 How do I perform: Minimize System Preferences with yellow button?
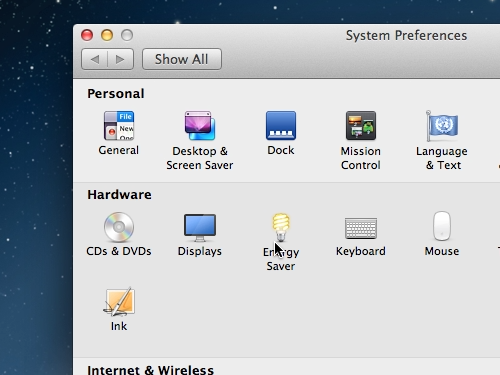coord(107,35)
